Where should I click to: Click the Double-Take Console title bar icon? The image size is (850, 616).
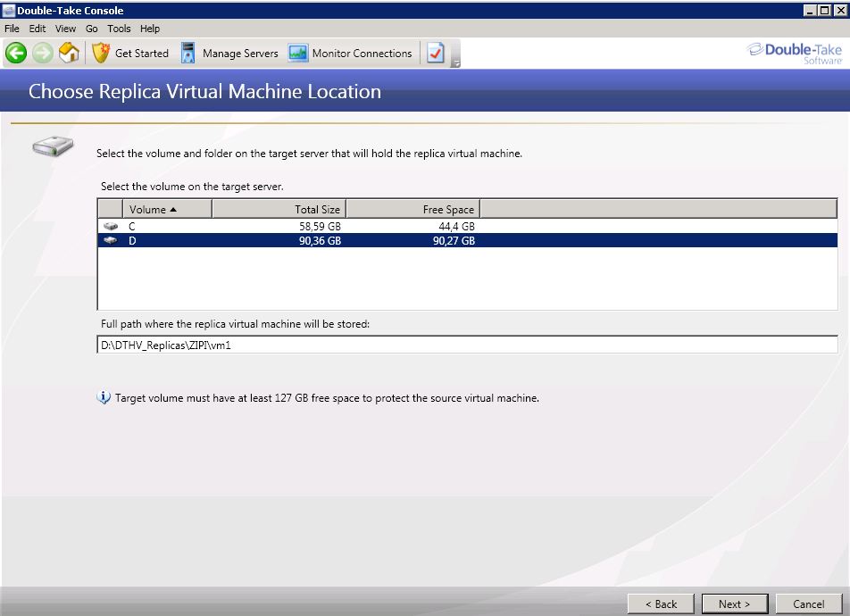[x=9, y=11]
